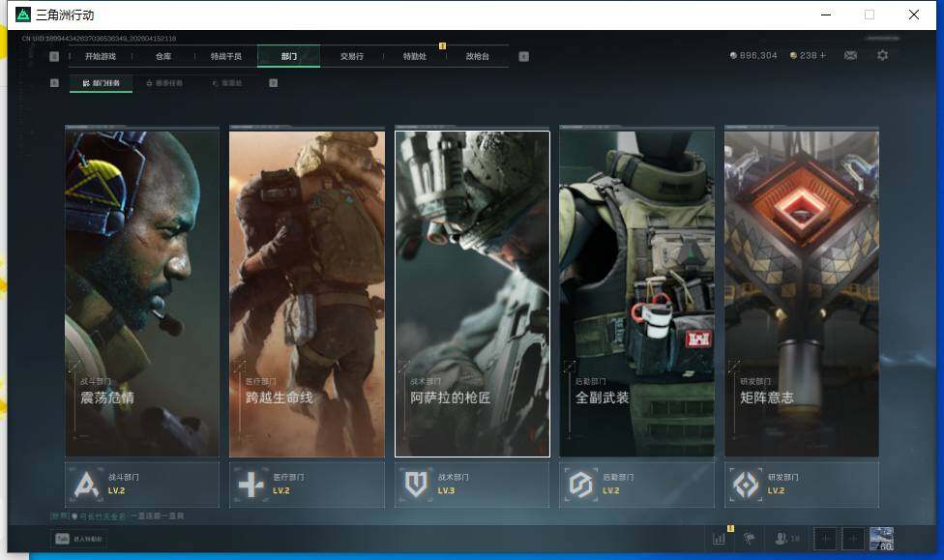Viewport: 944px width, 560px height.
Task: Click the 医疗部门 cross emblem icon
Action: point(251,485)
